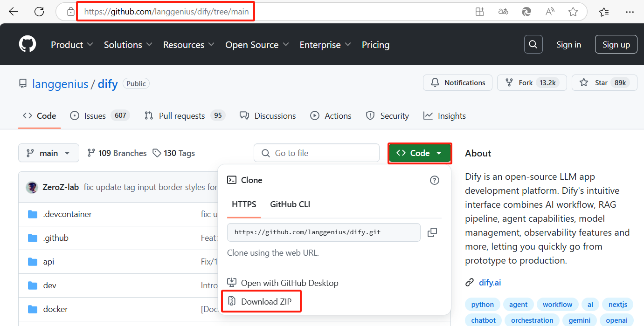Open the main branch selector dropdown
This screenshot has width=644, height=326.
click(x=48, y=153)
